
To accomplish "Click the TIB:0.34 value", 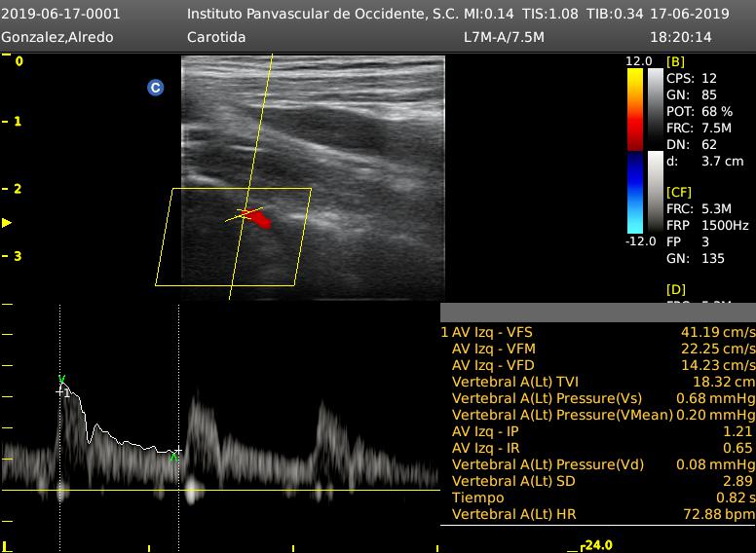I will pyautogui.click(x=615, y=14).
